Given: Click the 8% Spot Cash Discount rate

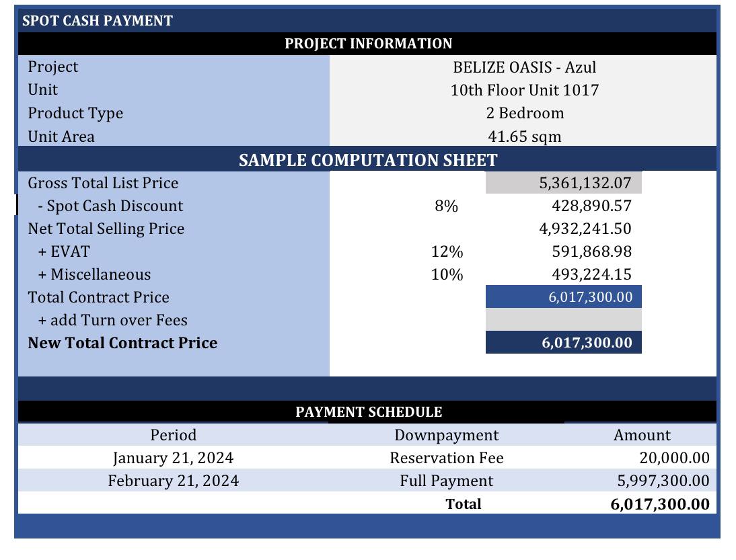Looking at the screenshot, I should point(446,206).
